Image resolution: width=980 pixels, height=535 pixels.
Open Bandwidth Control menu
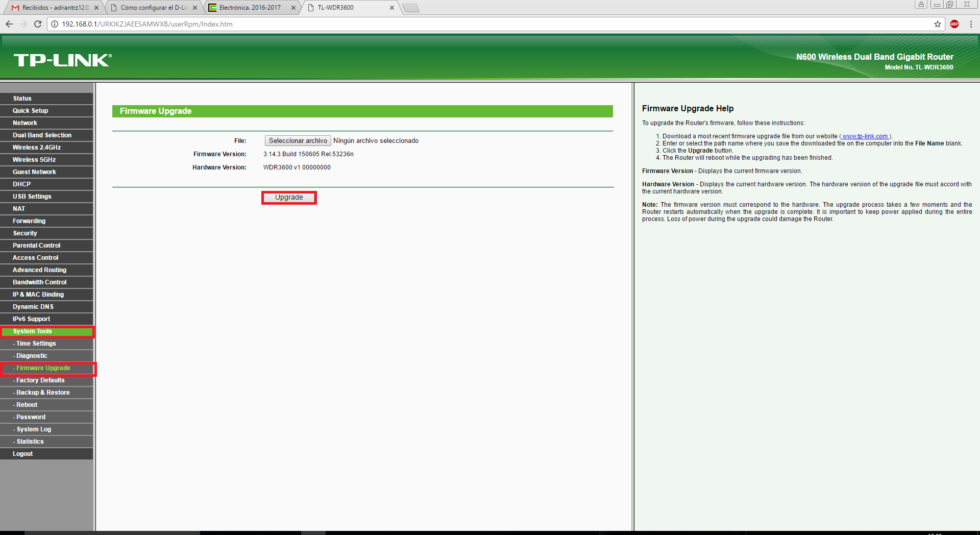(46, 282)
